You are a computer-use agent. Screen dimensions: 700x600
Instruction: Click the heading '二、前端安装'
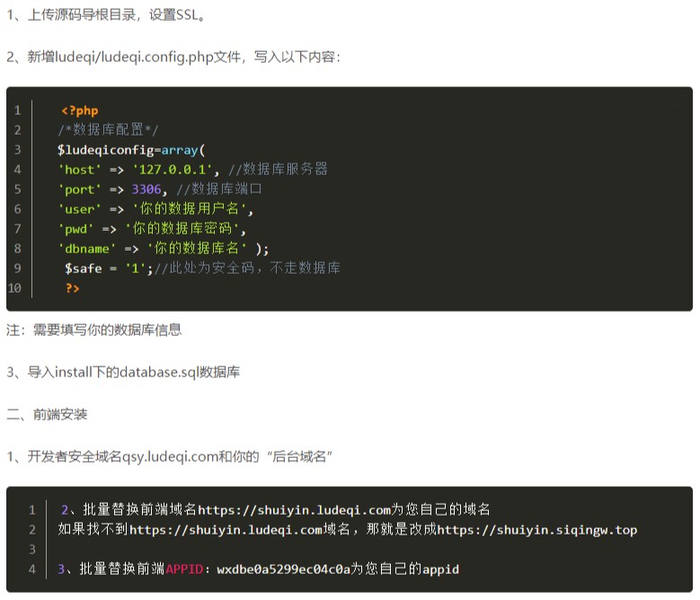tap(47, 414)
